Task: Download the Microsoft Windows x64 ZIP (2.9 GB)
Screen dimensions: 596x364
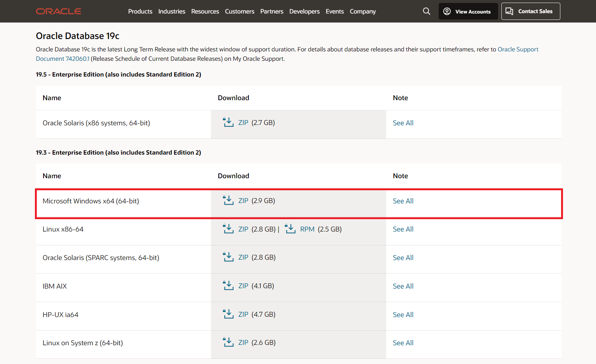Action: [x=243, y=201]
